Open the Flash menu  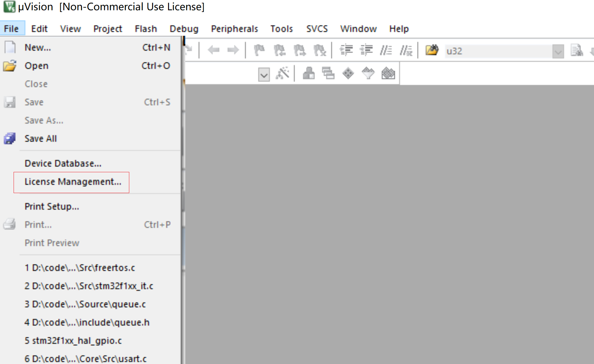point(146,29)
